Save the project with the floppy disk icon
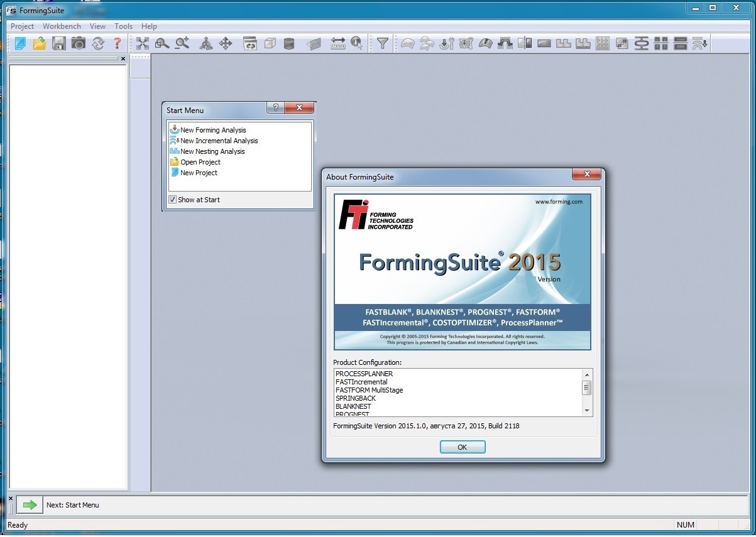This screenshot has height=537, width=756. tap(59, 43)
